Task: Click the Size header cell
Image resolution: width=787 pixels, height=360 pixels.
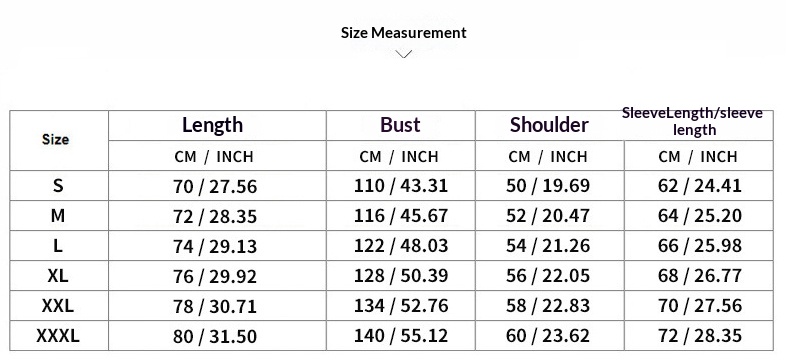Action: pos(55,140)
